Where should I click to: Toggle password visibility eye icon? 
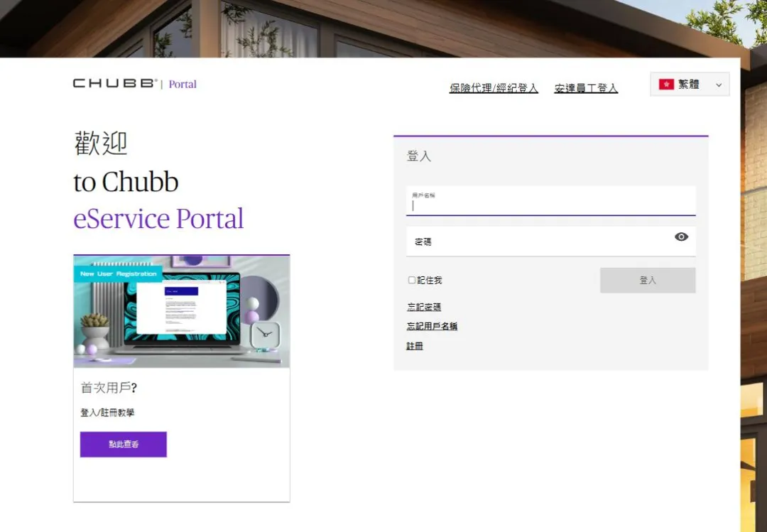681,237
